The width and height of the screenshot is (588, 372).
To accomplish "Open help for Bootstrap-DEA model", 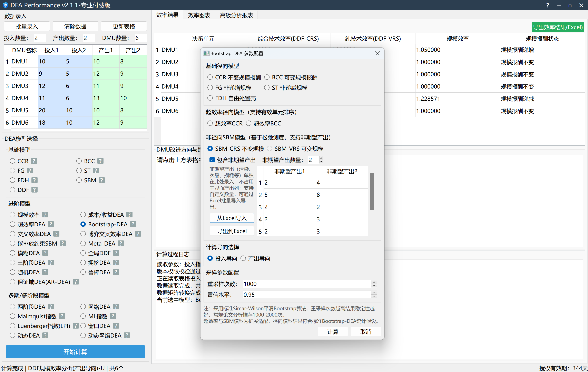I will pyautogui.click(x=133, y=224).
